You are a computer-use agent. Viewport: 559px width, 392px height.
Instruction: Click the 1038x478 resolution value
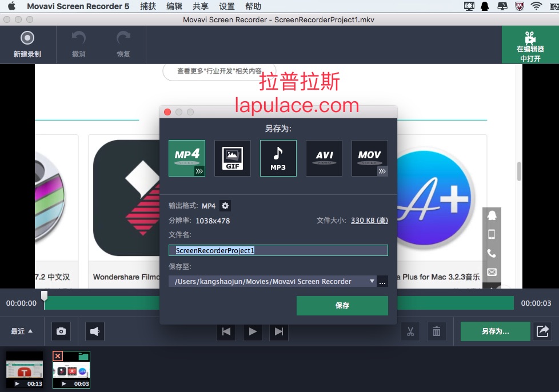click(213, 221)
